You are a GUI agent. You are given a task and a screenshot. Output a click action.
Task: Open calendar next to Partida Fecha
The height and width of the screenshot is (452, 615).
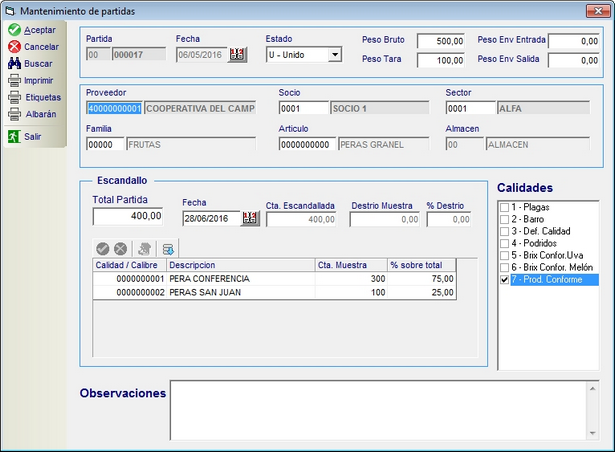(237, 55)
